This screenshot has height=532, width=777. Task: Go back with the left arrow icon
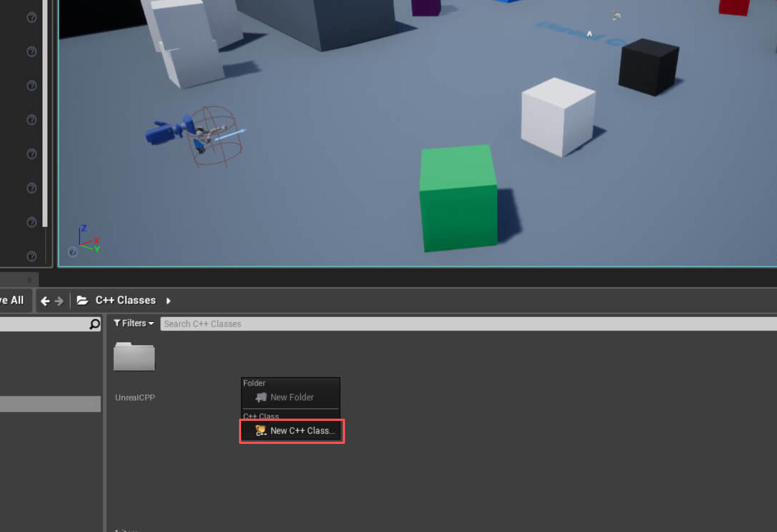(45, 301)
